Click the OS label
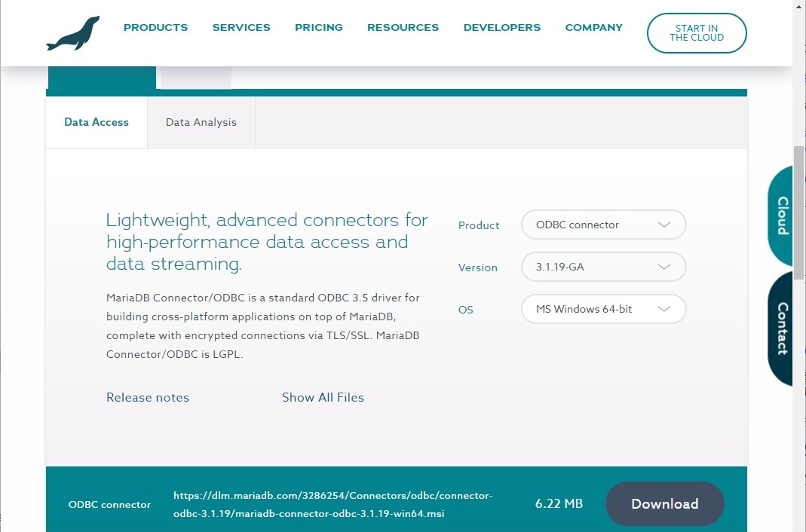The width and height of the screenshot is (806, 532). [x=465, y=310]
